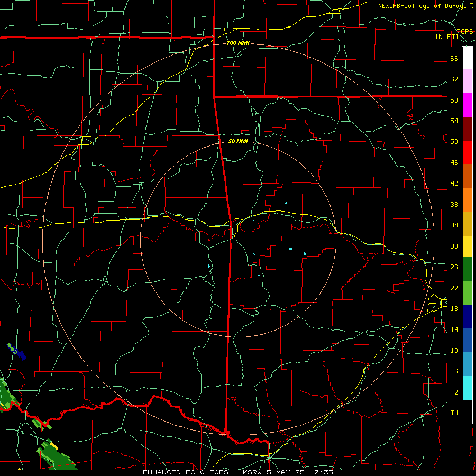Click the 10 value on the legend
This screenshot has width=476, height=476.
point(454,350)
